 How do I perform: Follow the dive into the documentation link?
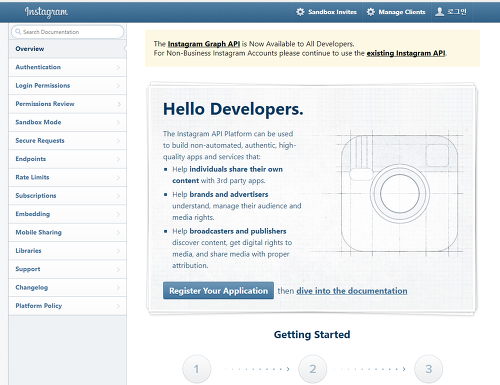coord(352,291)
